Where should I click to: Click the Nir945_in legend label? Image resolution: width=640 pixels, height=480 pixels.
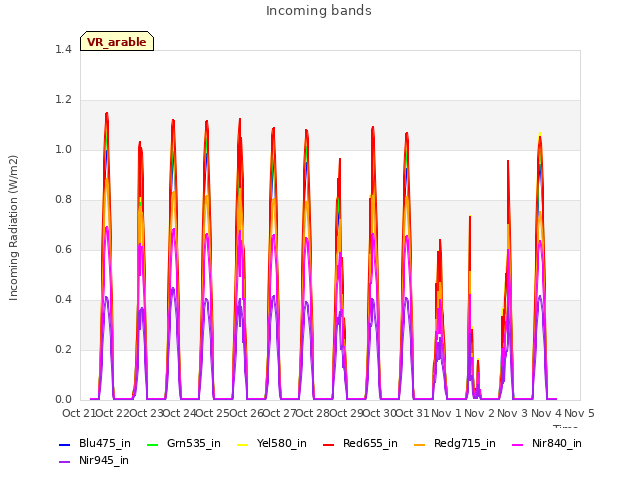pos(104,461)
